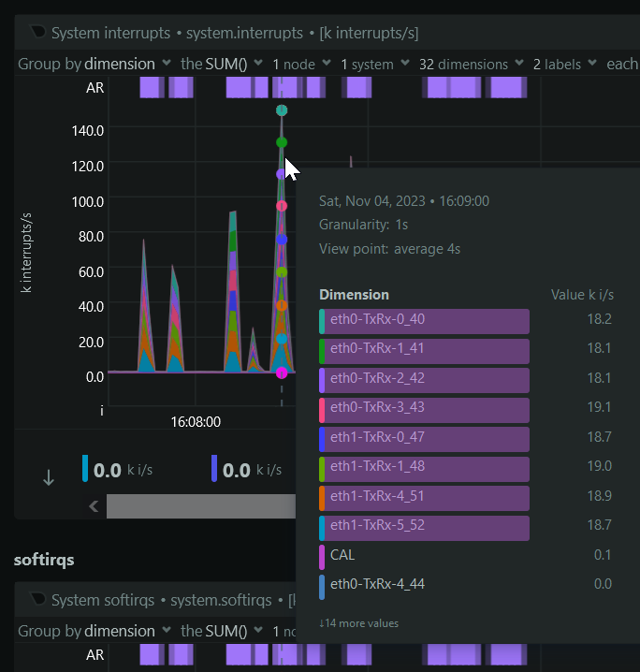Open the SUM() aggregation dropdown in interrupts chart

pyautogui.click(x=222, y=64)
